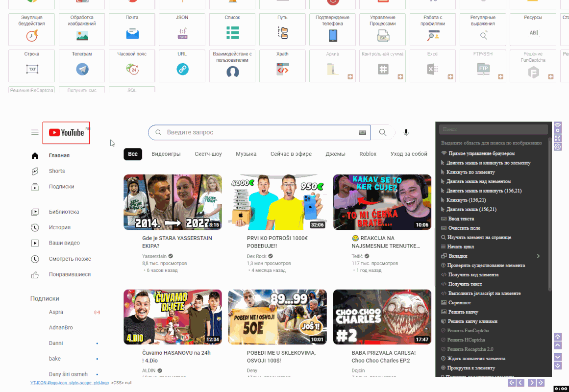Open the Dex Rock channel link
569x392 pixels.
(256, 256)
